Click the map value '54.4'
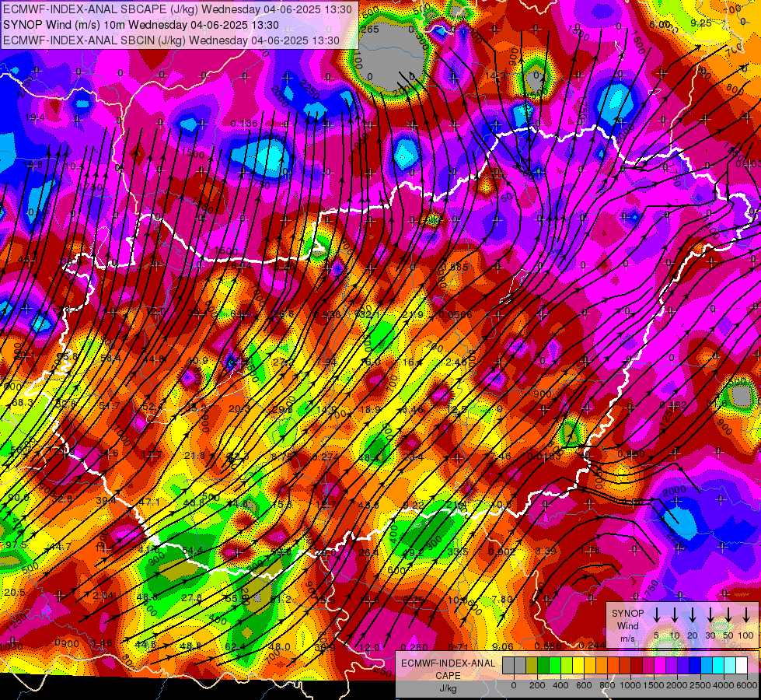 click(192, 551)
